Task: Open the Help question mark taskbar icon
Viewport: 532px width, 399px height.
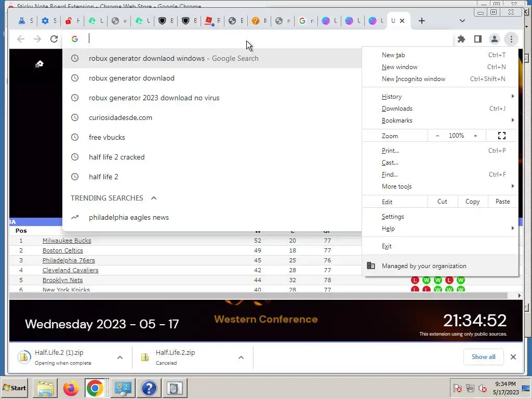Action: (149, 388)
